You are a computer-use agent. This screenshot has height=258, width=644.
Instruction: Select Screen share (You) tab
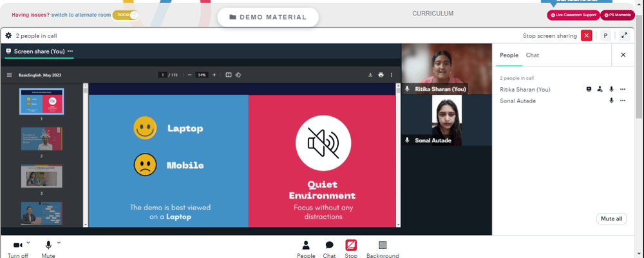39,52
